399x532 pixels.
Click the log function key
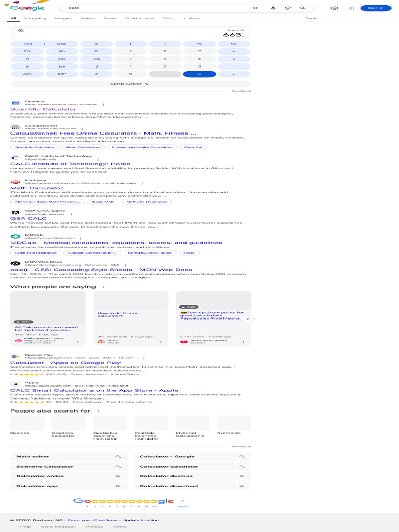tap(96, 59)
